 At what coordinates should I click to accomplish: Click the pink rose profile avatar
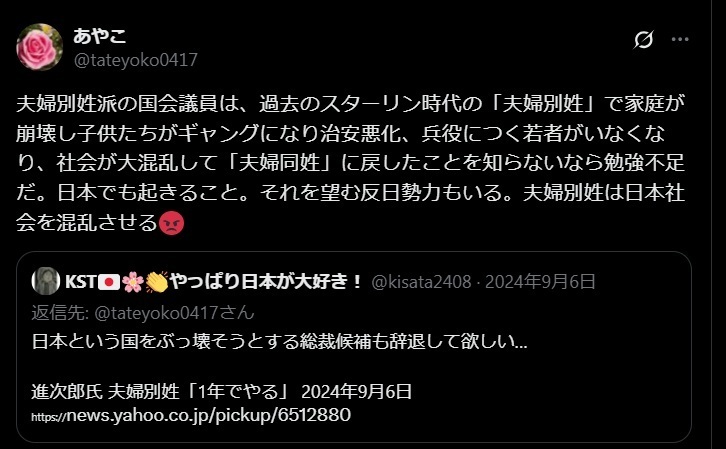[39, 47]
